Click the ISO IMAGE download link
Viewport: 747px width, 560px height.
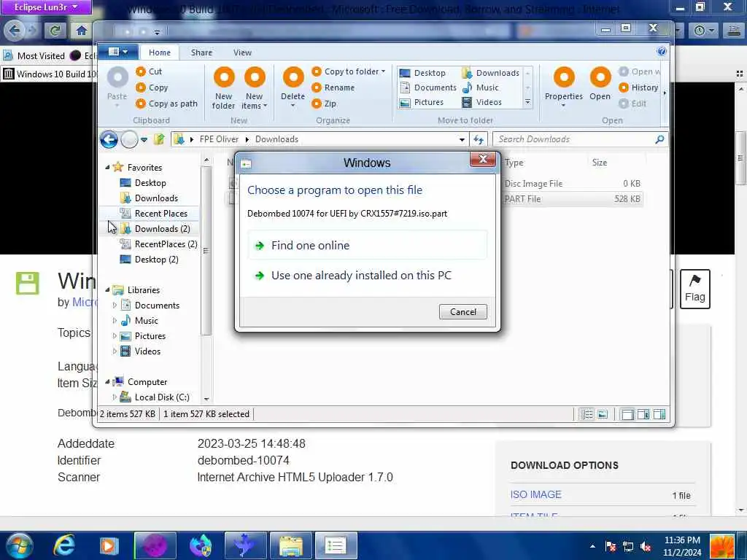tap(535, 495)
